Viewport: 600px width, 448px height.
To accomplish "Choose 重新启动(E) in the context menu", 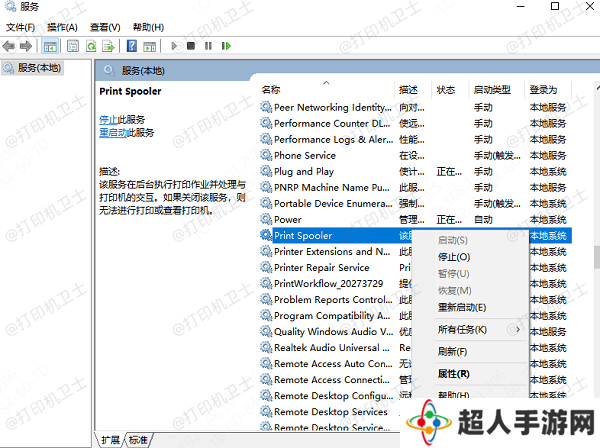I will 462,307.
